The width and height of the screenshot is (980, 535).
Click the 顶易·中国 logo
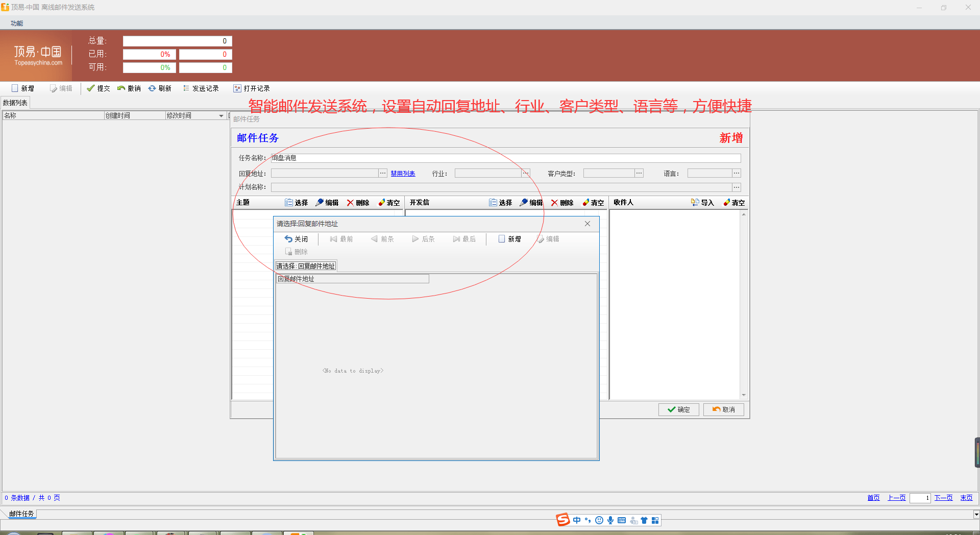pos(38,55)
